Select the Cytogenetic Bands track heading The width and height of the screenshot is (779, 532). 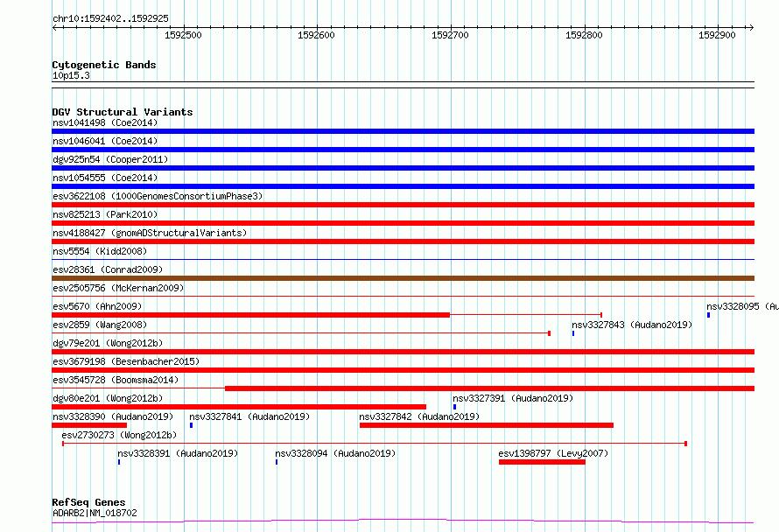104,65
